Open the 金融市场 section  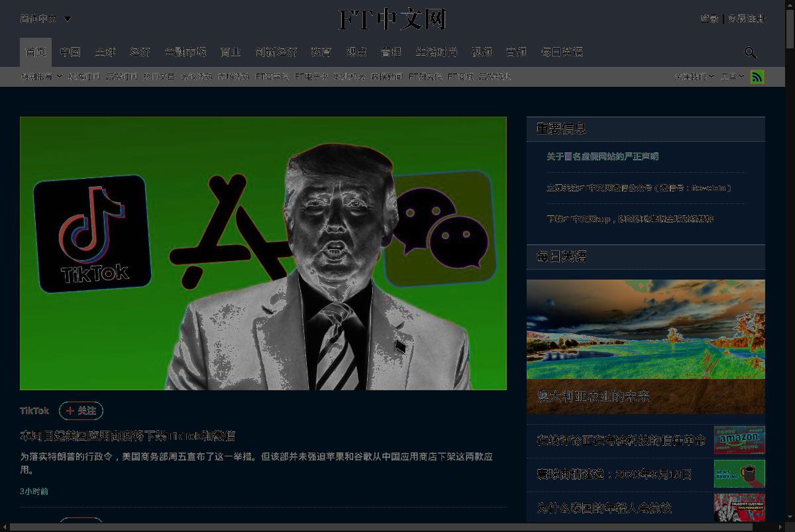pos(185,52)
